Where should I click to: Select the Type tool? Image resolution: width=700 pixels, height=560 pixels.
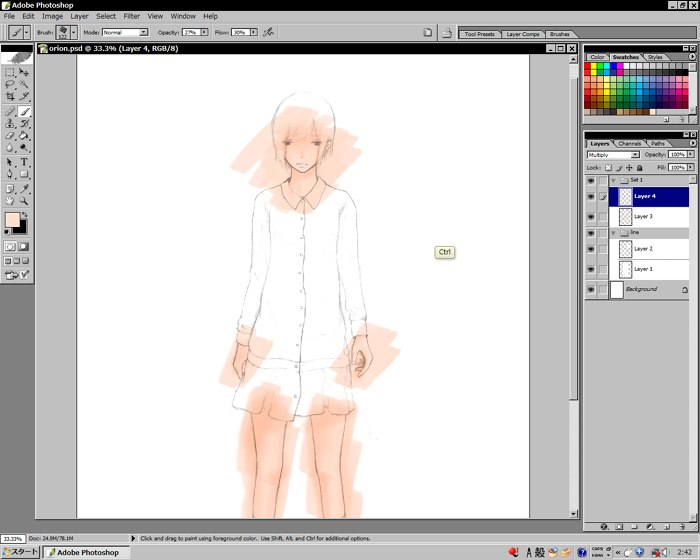pos(24,162)
